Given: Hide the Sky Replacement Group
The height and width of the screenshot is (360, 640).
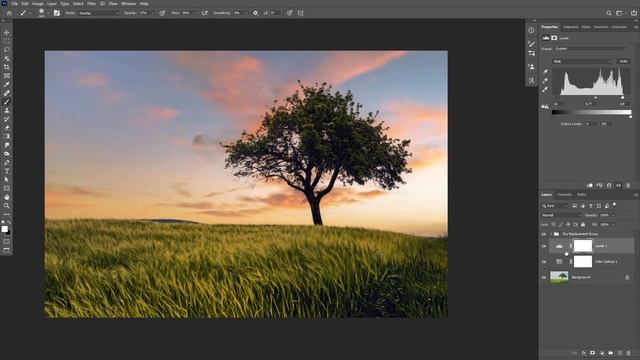Looking at the screenshot, I should tap(544, 234).
